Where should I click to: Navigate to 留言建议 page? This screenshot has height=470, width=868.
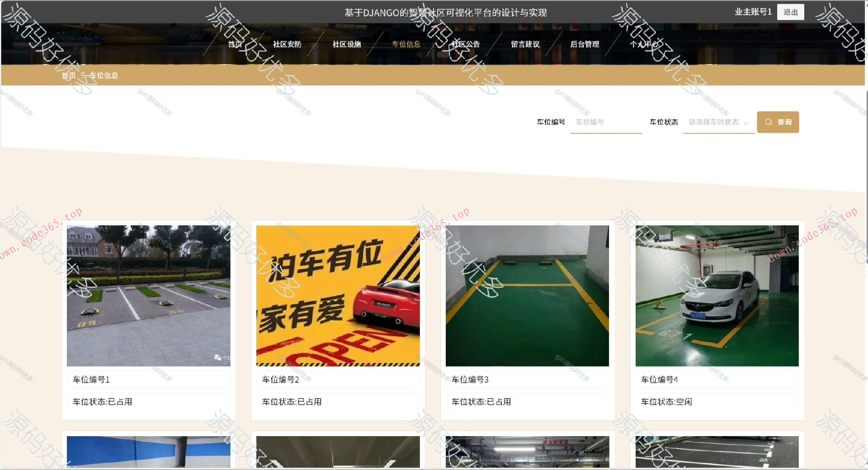525,44
